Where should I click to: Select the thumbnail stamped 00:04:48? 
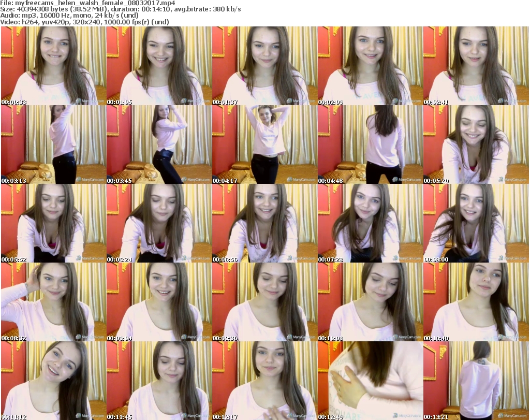point(370,144)
